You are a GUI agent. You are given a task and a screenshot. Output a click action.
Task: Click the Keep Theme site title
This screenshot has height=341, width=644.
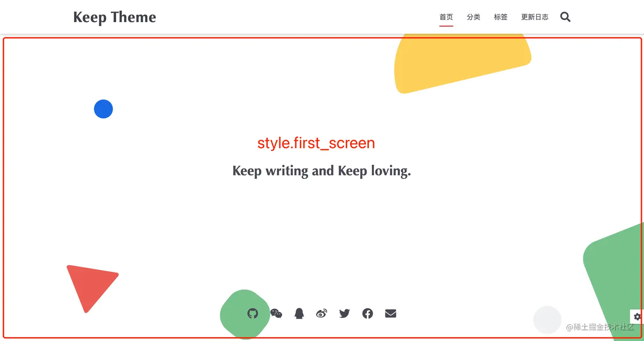click(x=115, y=17)
